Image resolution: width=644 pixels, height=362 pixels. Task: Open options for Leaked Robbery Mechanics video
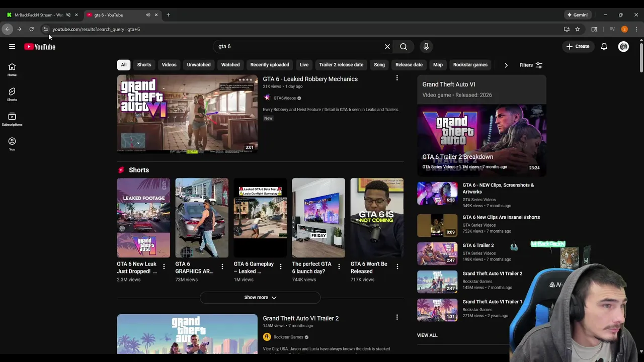397,78
